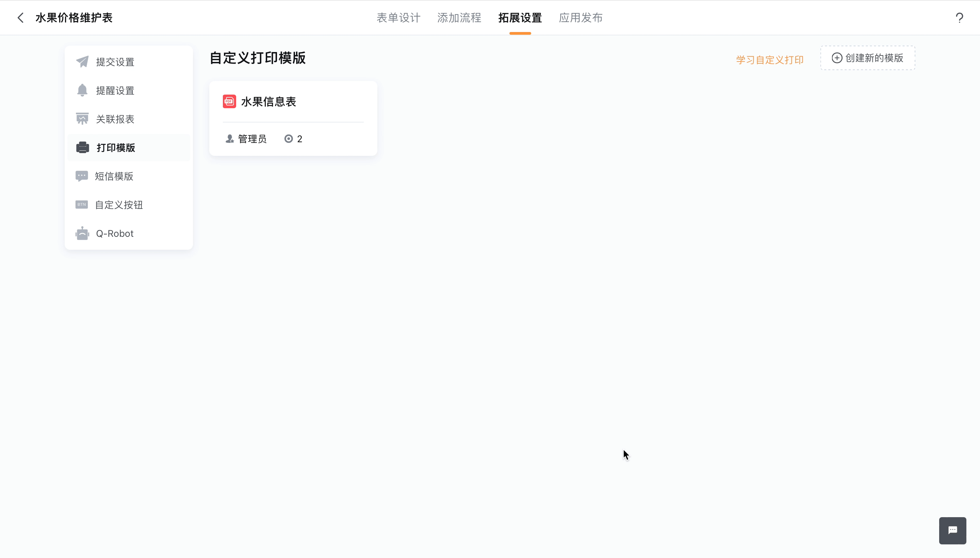Viewport: 980px width, 558px height.
Task: Click the number 2 on the card
Action: tap(300, 139)
